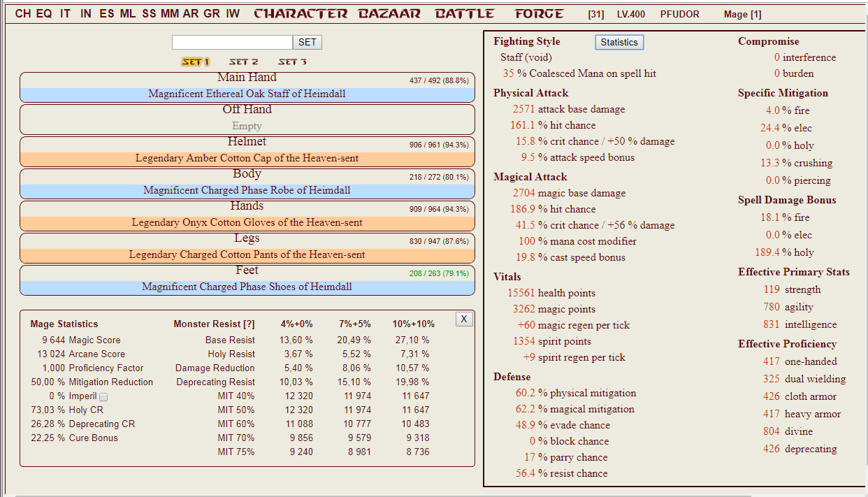The image size is (868, 497).
Task: Click the Feet slot header
Action: pos(247,271)
